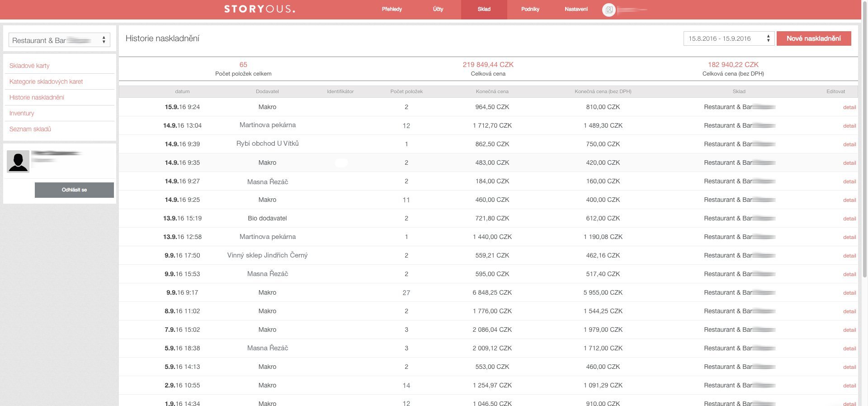
Task: Click the Sklad column header
Action: pyautogui.click(x=739, y=91)
